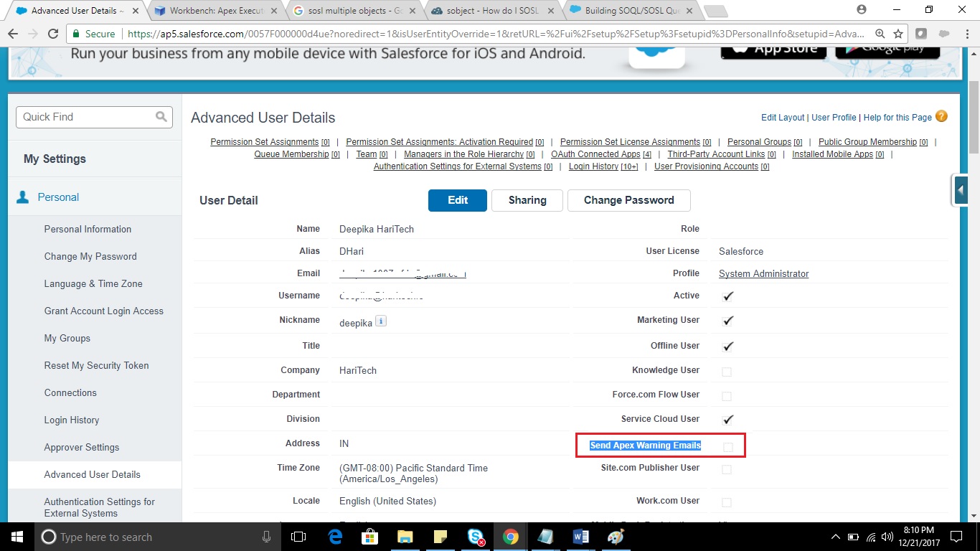Click the Cortana microphone icon
Screen dimensions: 980x551
pyautogui.click(x=266, y=537)
